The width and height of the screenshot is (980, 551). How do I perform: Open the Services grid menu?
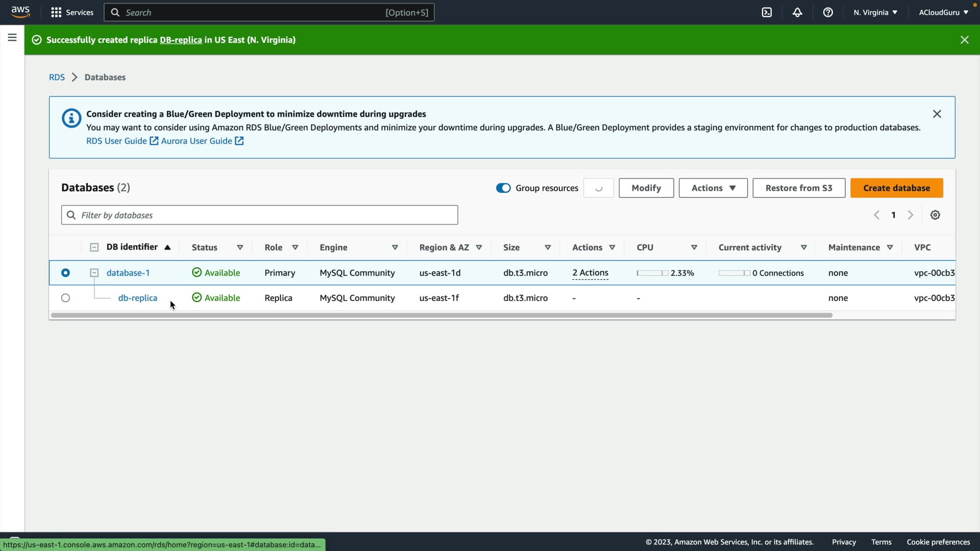(x=72, y=12)
